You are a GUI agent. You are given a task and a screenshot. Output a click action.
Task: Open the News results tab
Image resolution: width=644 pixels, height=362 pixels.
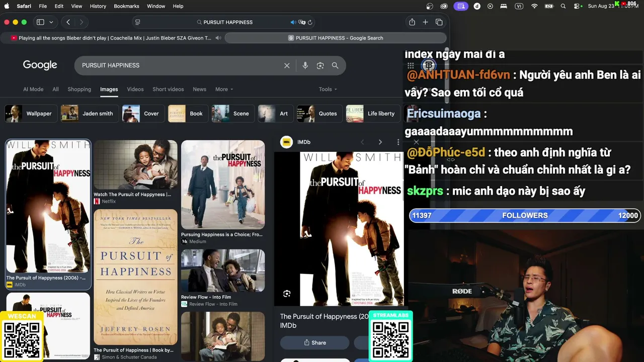click(200, 89)
